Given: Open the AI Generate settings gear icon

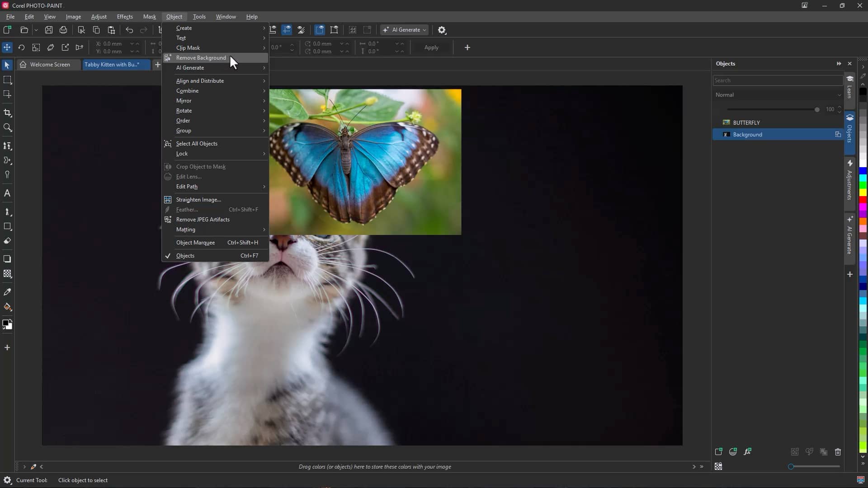Looking at the screenshot, I should coord(442,30).
